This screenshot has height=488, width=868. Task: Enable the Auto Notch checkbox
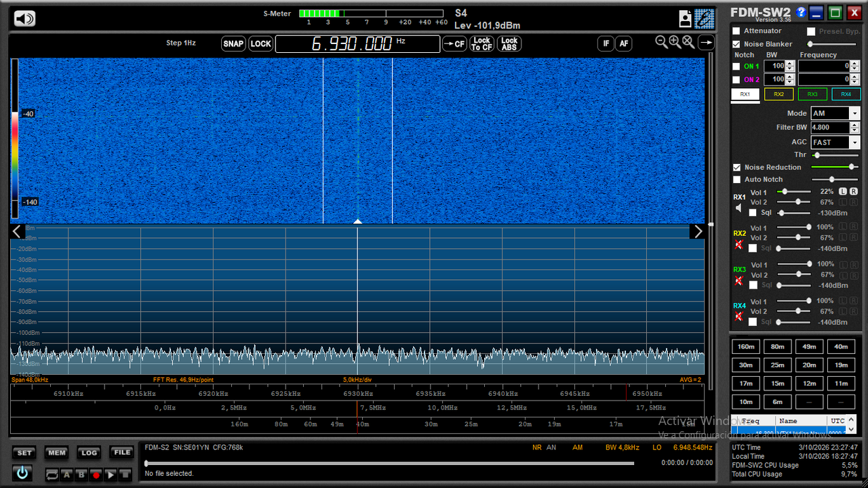coord(736,180)
